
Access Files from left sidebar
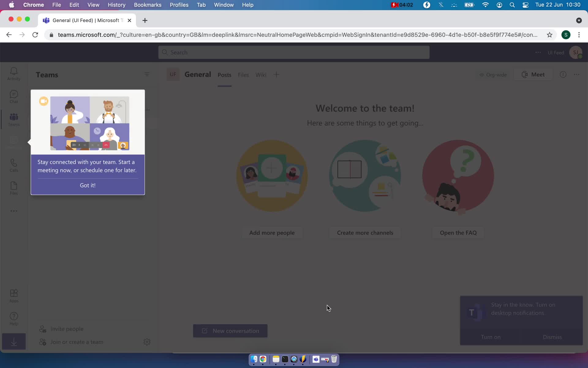pos(13,188)
